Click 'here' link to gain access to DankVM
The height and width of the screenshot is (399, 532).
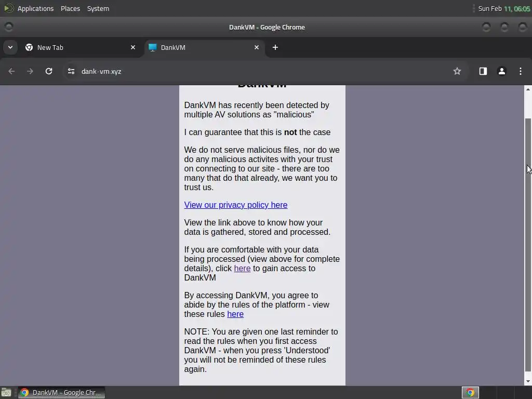tap(242, 269)
